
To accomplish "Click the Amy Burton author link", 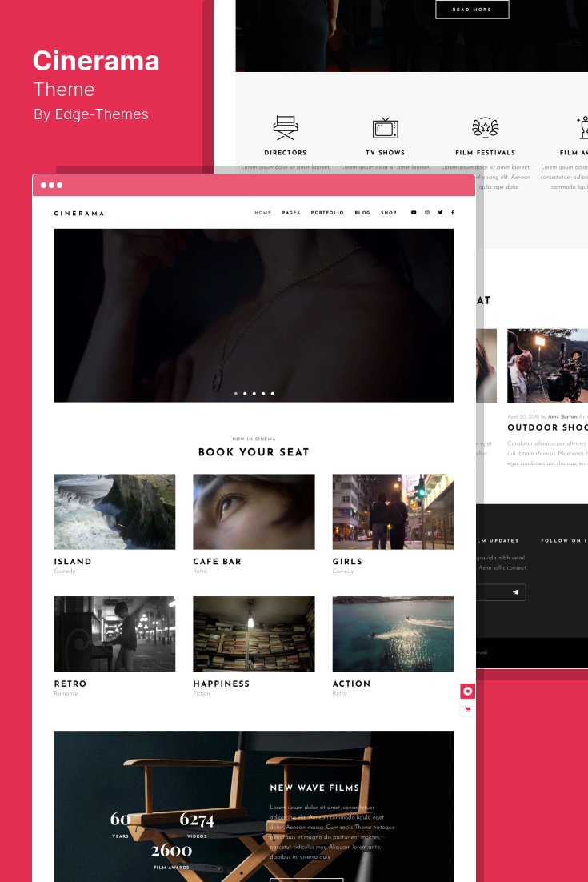I will coord(562,417).
